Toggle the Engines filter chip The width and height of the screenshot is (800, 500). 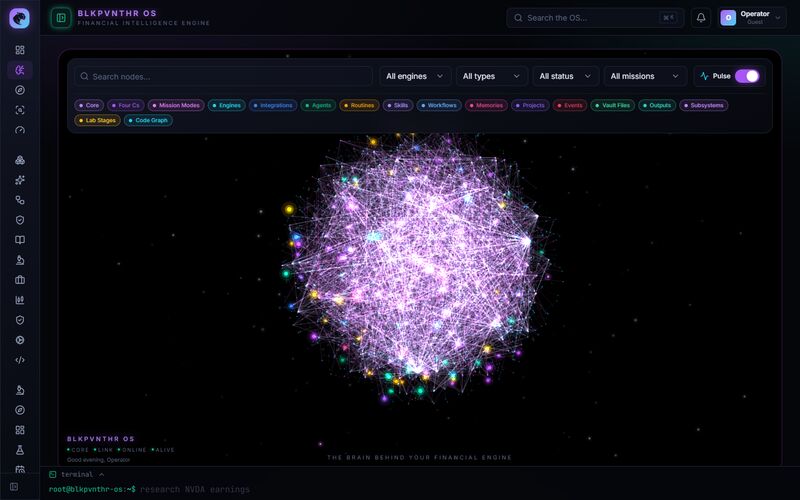pyautogui.click(x=227, y=106)
